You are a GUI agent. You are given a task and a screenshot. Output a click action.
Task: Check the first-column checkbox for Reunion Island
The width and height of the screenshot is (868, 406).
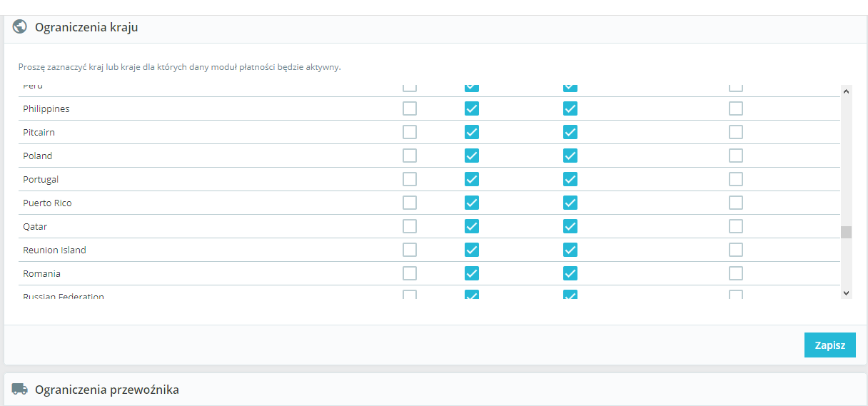coord(410,250)
